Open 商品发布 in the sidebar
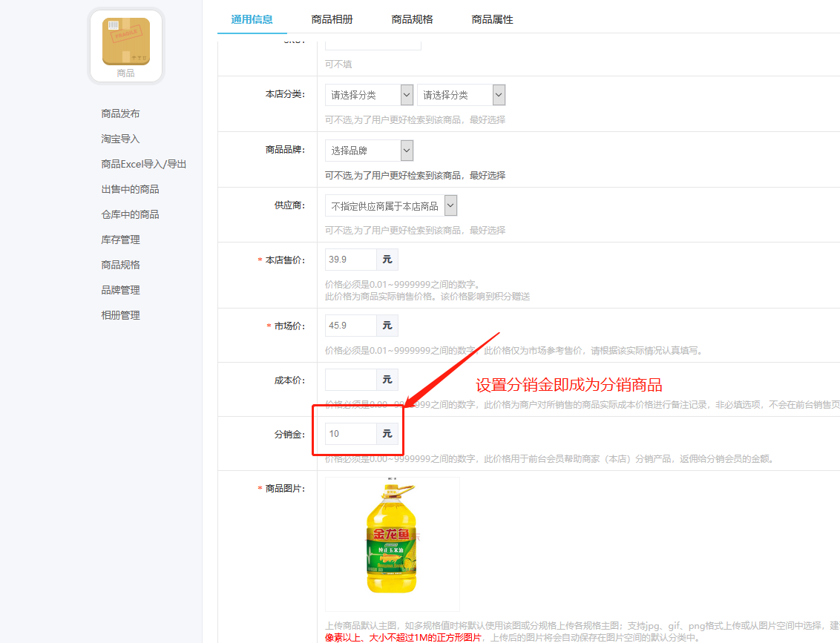The height and width of the screenshot is (643, 840). click(120, 113)
